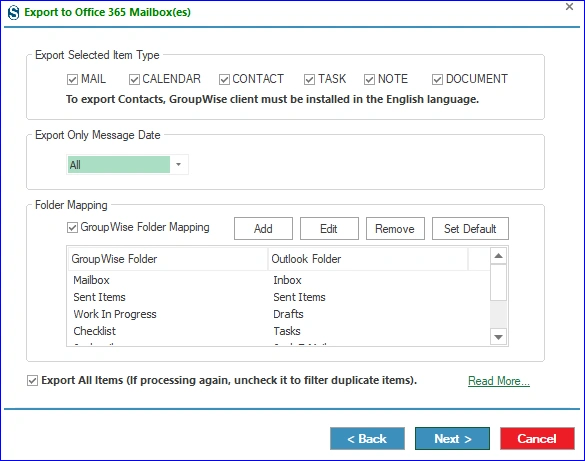Image resolution: width=585 pixels, height=461 pixels.
Task: Cancel the export wizard
Action: click(x=537, y=439)
